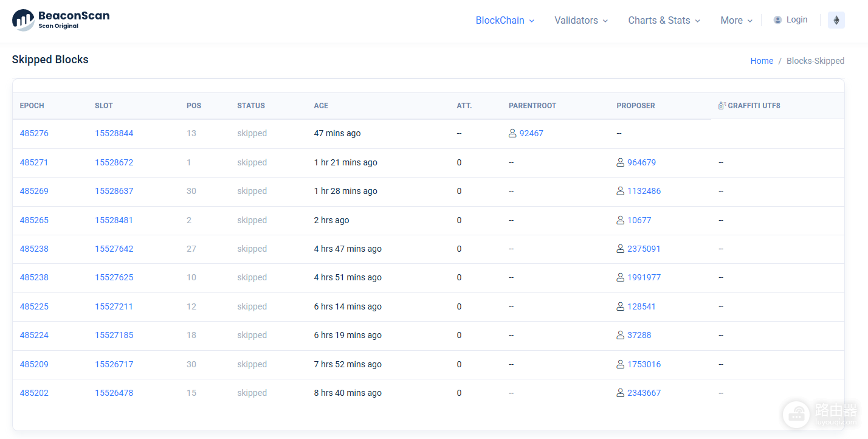This screenshot has width=868, height=439.
Task: Open slot 15528844 link
Action: [114, 133]
